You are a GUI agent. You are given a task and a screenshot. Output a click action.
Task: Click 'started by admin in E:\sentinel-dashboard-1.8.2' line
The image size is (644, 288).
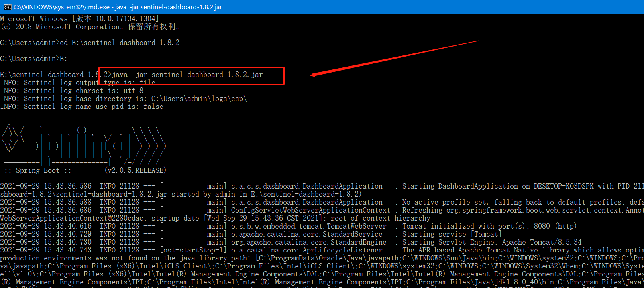pos(267,194)
